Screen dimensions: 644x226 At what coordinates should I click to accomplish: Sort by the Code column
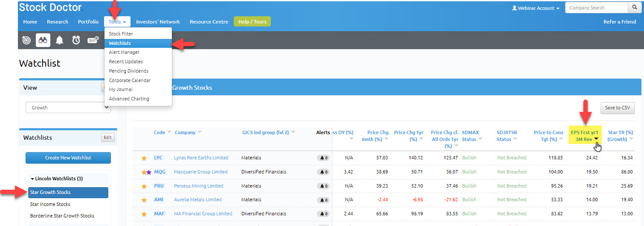[x=162, y=132]
